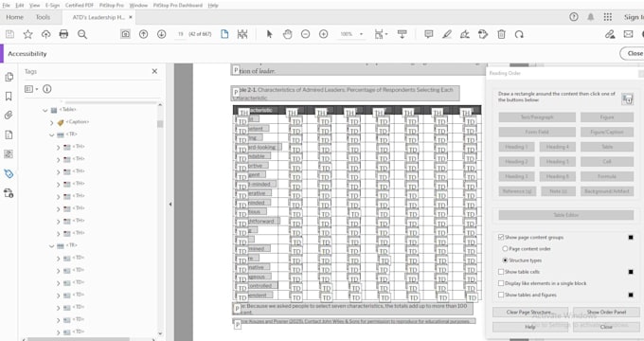The width and height of the screenshot is (644, 341).
Task: Select Structure types radio button
Action: click(505, 260)
